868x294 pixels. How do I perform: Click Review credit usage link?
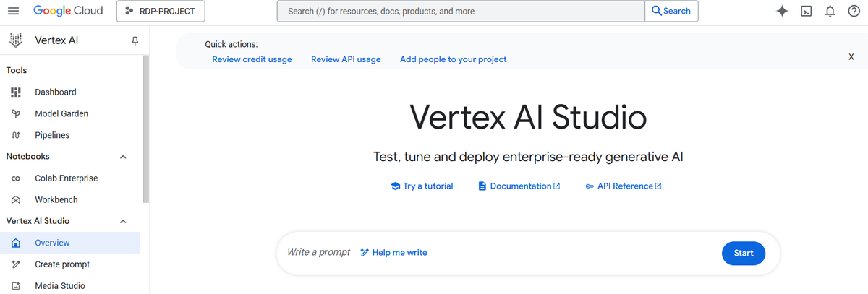(252, 59)
